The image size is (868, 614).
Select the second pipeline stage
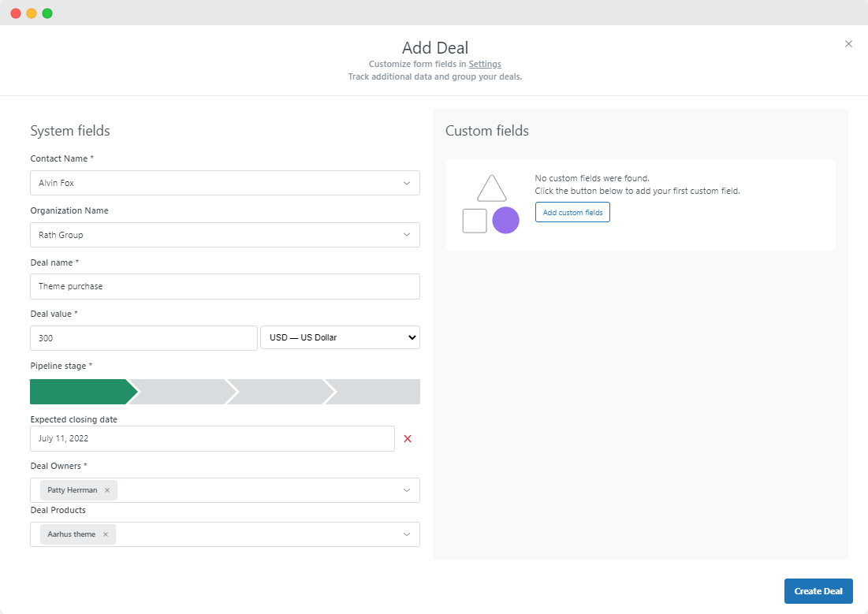182,392
